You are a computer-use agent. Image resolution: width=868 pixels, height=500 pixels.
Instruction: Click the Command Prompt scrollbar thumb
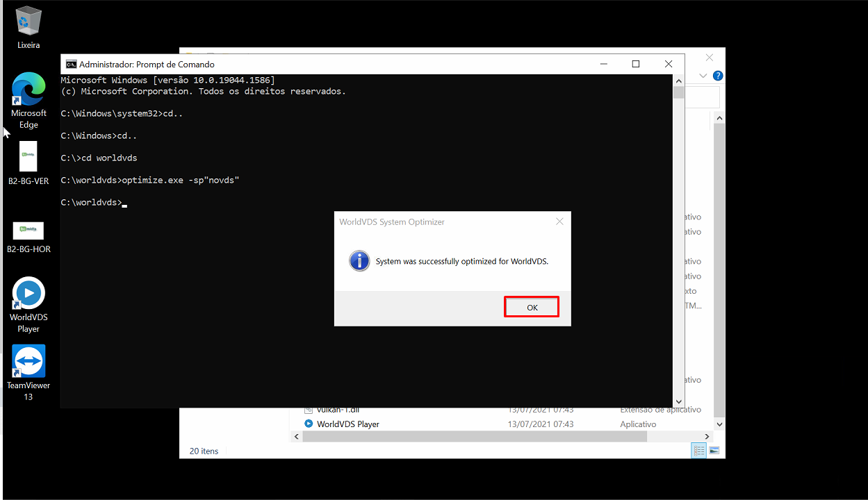pos(678,93)
